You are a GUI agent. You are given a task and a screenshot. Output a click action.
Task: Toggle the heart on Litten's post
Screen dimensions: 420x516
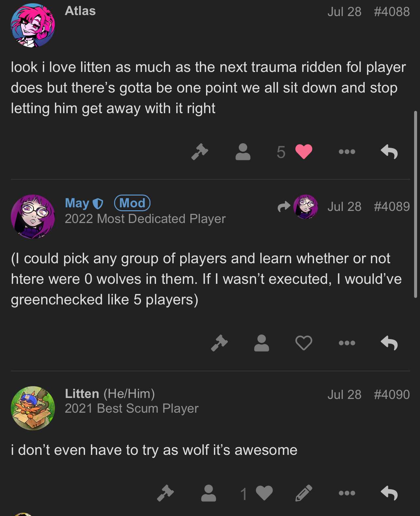(x=264, y=493)
